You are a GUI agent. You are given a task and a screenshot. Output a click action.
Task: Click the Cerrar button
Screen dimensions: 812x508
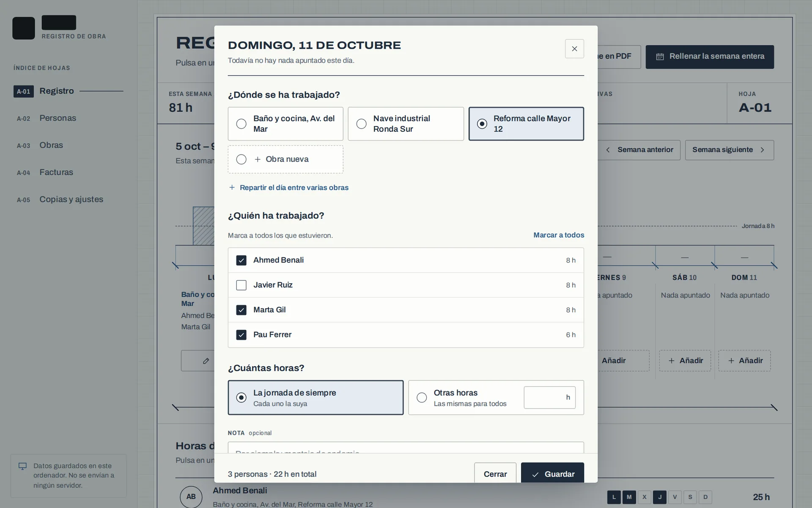point(495,473)
